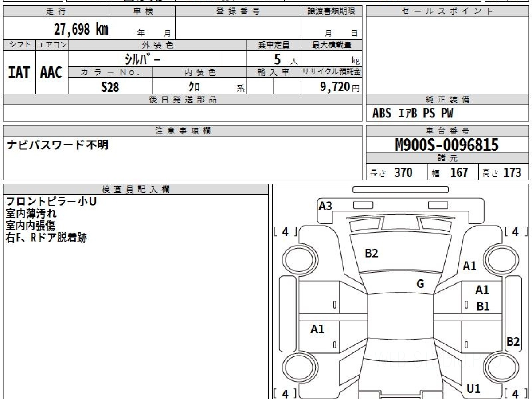Screen dimensions: 532x399
Task: Select the フロントピラー小U inspector note
Action: tap(51, 201)
